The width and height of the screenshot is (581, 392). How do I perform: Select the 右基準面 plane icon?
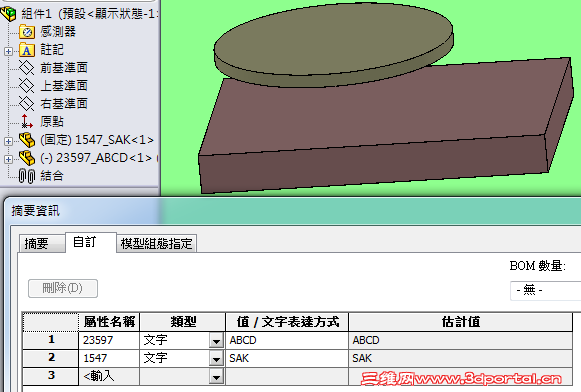tap(27, 103)
